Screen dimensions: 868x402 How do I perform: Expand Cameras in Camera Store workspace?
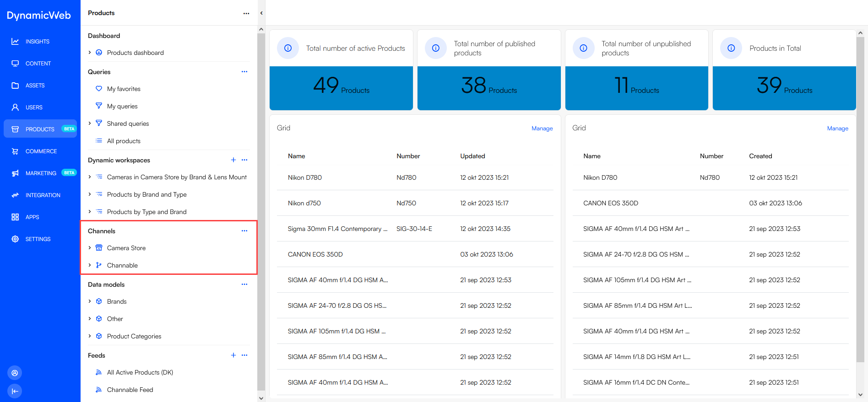tap(90, 177)
